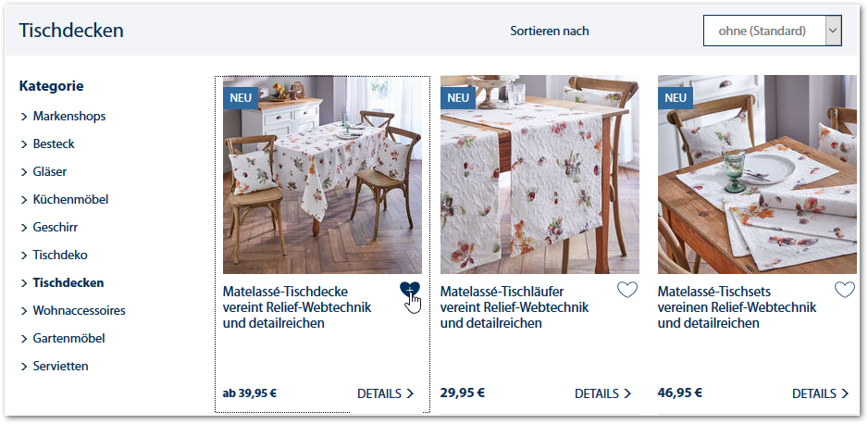Toggle wishlist heart for Matelassé-Tischläufer

627,290
